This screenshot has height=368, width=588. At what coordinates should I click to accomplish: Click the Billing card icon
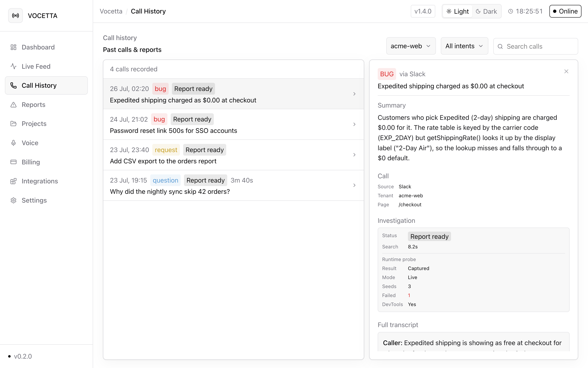tap(13, 162)
